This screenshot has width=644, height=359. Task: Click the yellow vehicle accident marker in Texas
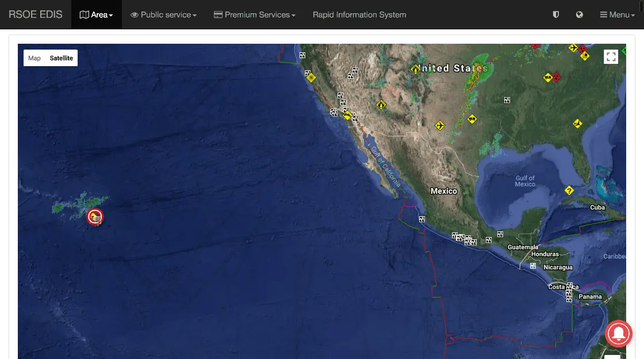472,119
